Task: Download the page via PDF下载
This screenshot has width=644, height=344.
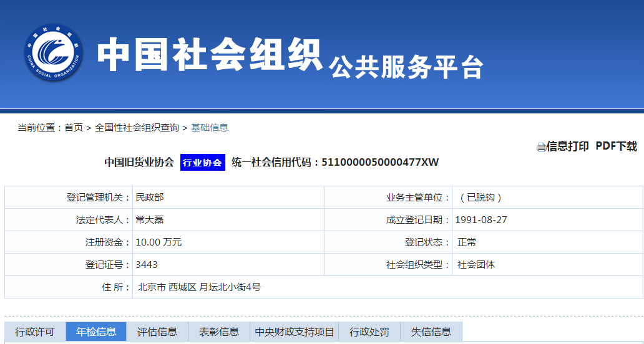Action: coord(616,146)
